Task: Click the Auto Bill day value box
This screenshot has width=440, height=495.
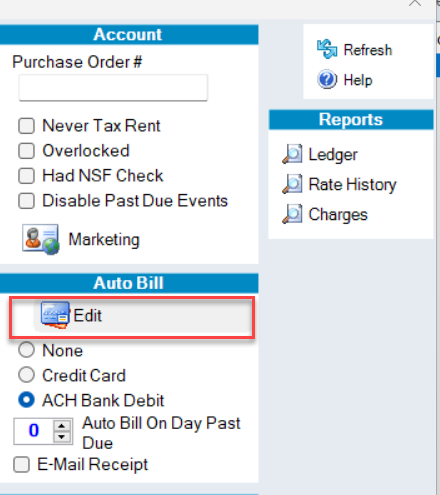Action: [33, 431]
